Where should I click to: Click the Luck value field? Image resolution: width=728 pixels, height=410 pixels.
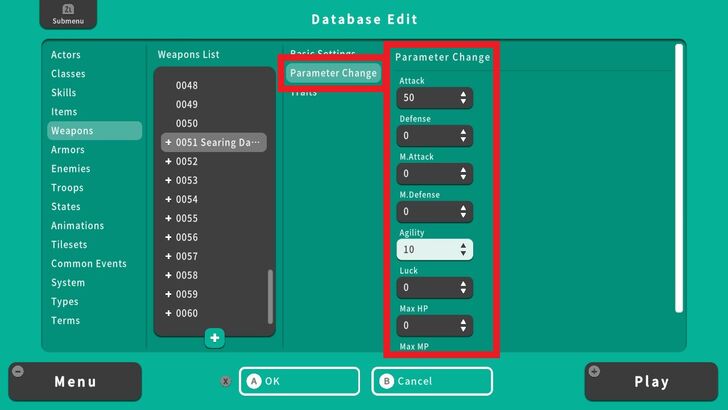[435, 288]
